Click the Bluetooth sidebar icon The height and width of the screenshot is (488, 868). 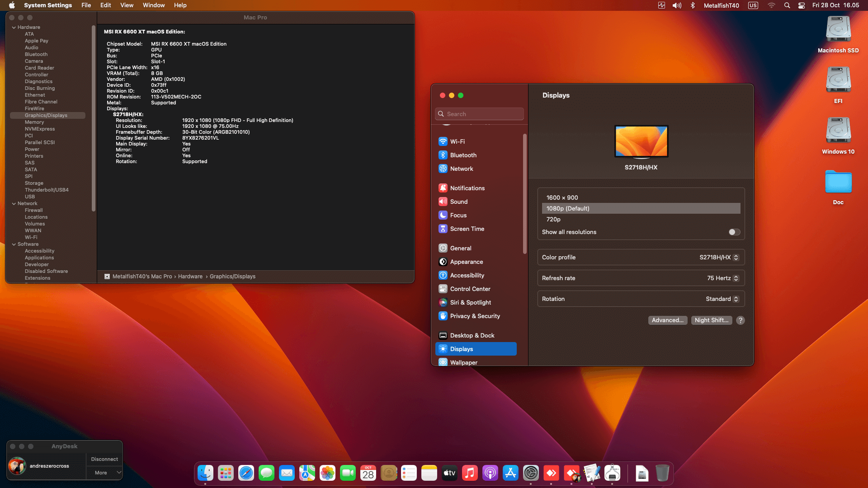pos(443,155)
